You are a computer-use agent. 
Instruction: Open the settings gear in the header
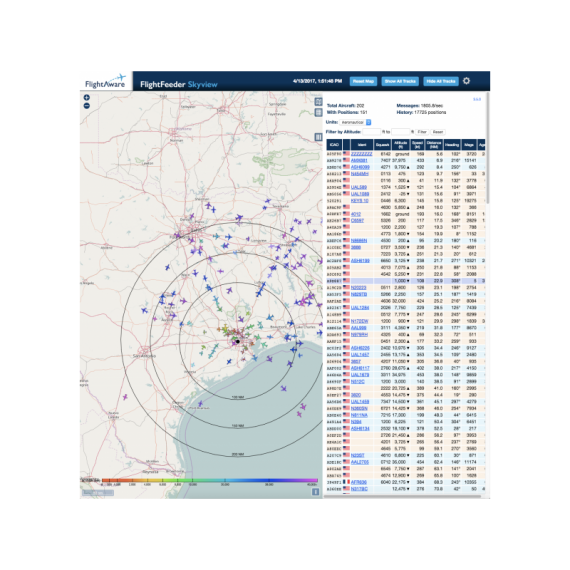click(466, 81)
